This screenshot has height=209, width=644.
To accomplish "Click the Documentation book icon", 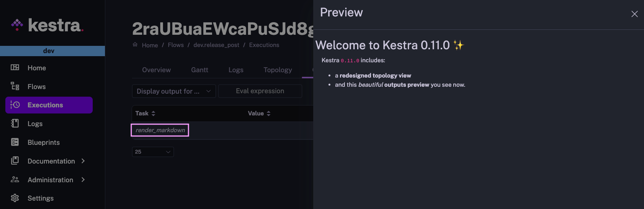I will tap(15, 161).
